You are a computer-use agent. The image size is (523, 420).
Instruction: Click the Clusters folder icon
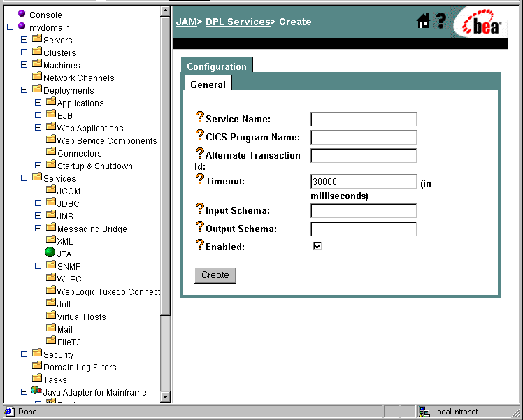tap(37, 51)
